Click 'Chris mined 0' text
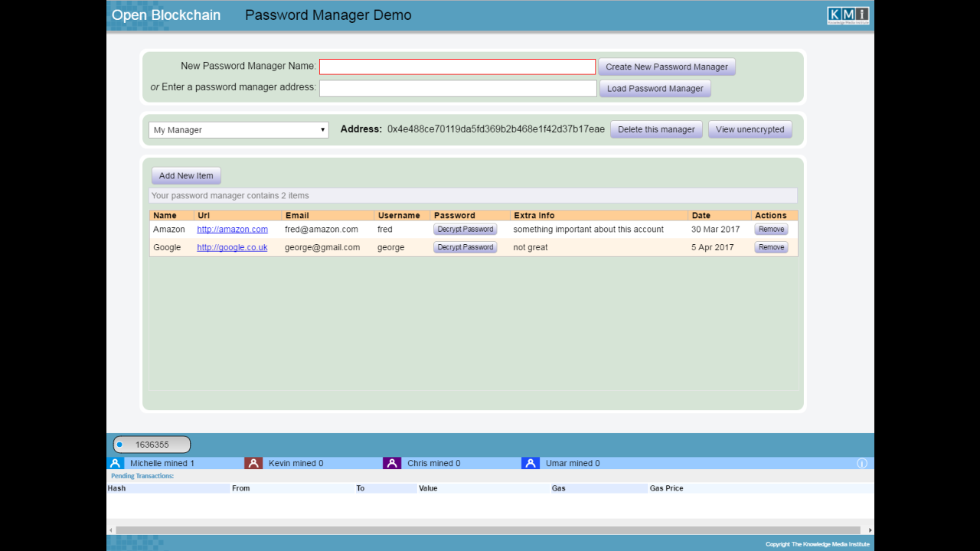Viewport: 980px width, 551px height. [x=434, y=463]
